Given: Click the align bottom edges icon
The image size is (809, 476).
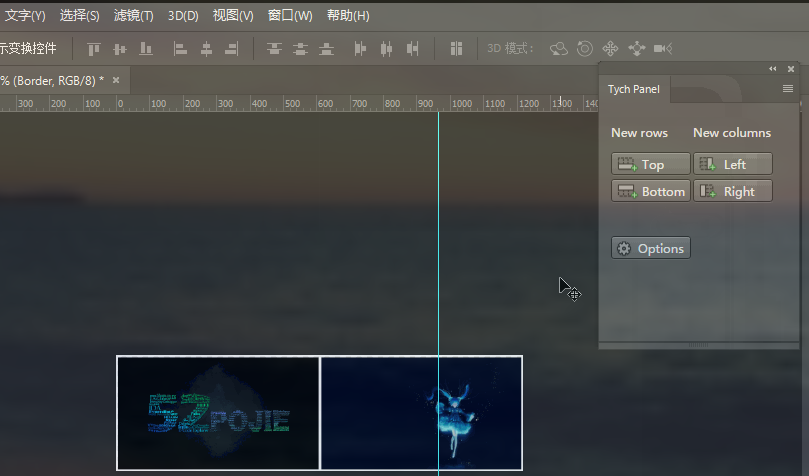Looking at the screenshot, I should click(146, 48).
